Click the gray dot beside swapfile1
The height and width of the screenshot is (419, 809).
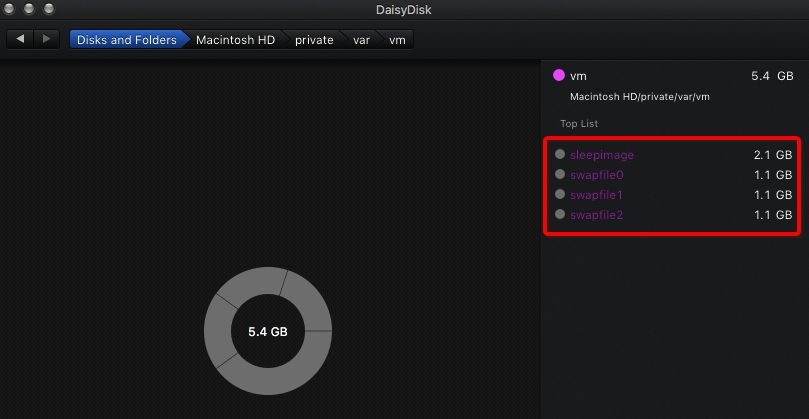coord(560,195)
